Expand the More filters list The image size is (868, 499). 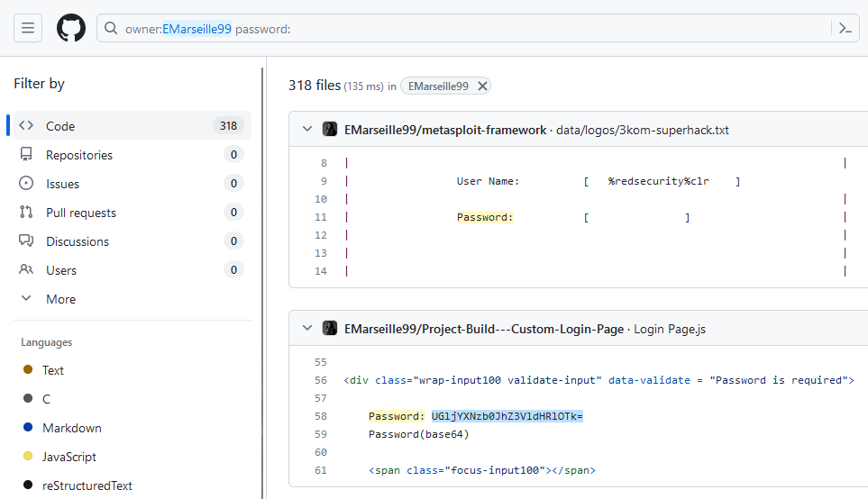pyautogui.click(x=132, y=299)
